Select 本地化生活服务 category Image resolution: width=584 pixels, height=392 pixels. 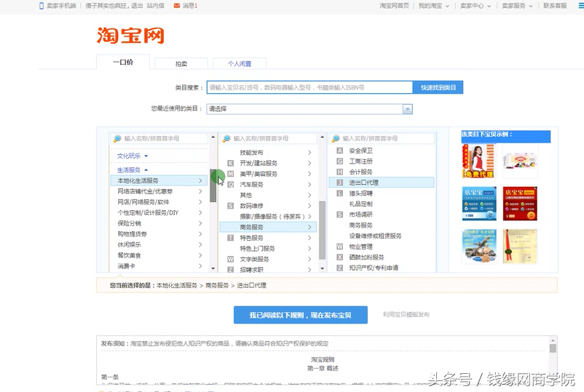[159, 180]
